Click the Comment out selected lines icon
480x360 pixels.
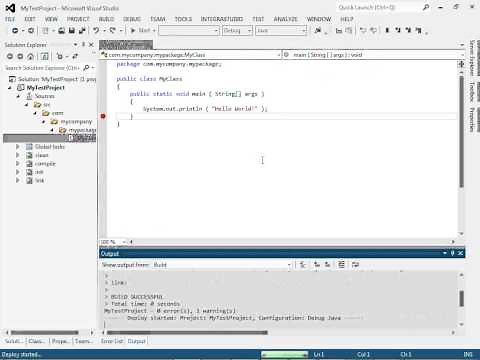click(x=363, y=30)
